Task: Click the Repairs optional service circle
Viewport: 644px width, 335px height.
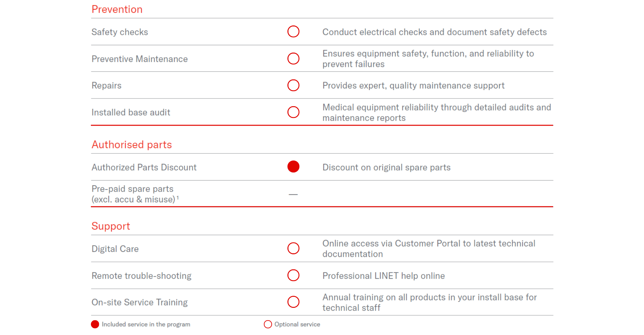Action: 293,85
